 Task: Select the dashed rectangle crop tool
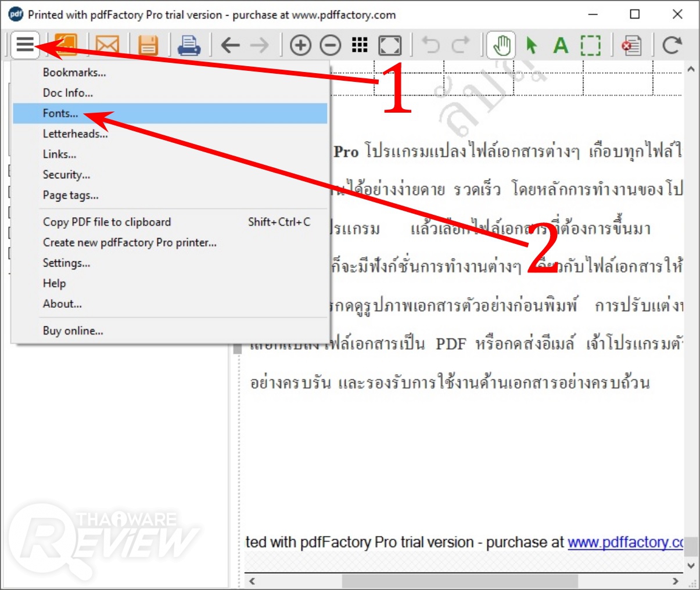click(591, 45)
